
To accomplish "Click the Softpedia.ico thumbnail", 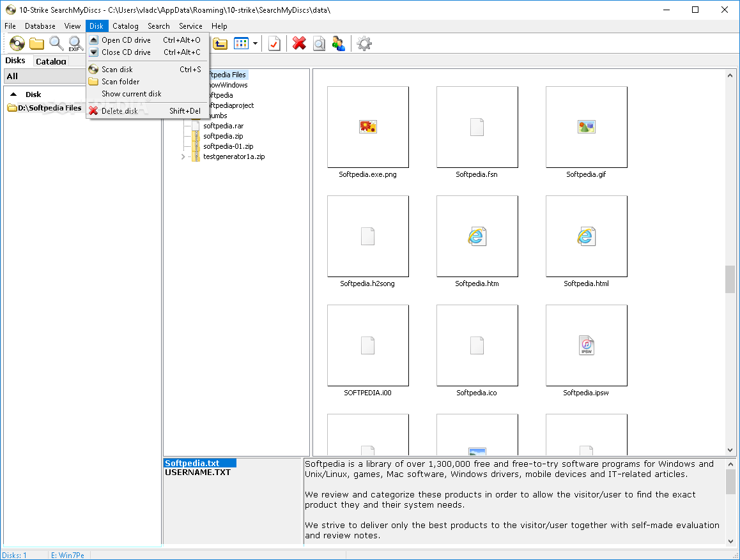I will (477, 345).
